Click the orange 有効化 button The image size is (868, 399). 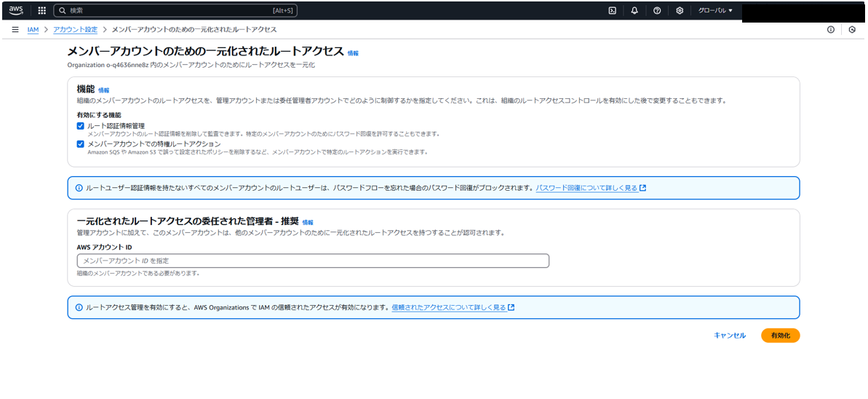(x=781, y=335)
